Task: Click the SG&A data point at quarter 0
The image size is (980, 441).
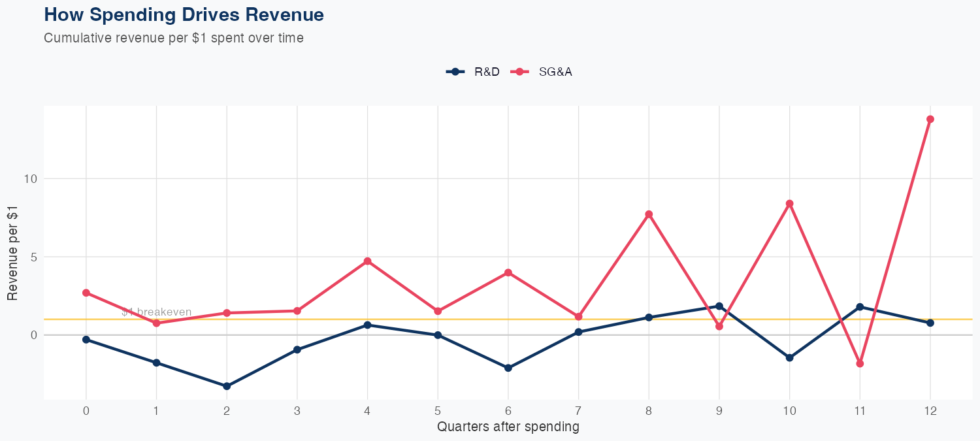Action: (x=86, y=293)
